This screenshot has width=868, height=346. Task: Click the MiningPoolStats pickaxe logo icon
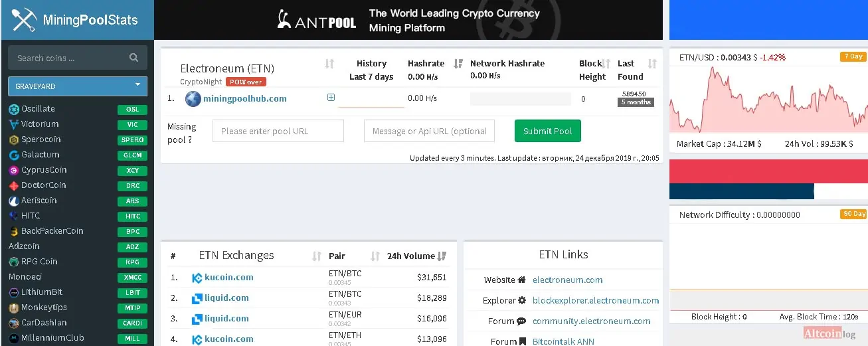(23, 20)
